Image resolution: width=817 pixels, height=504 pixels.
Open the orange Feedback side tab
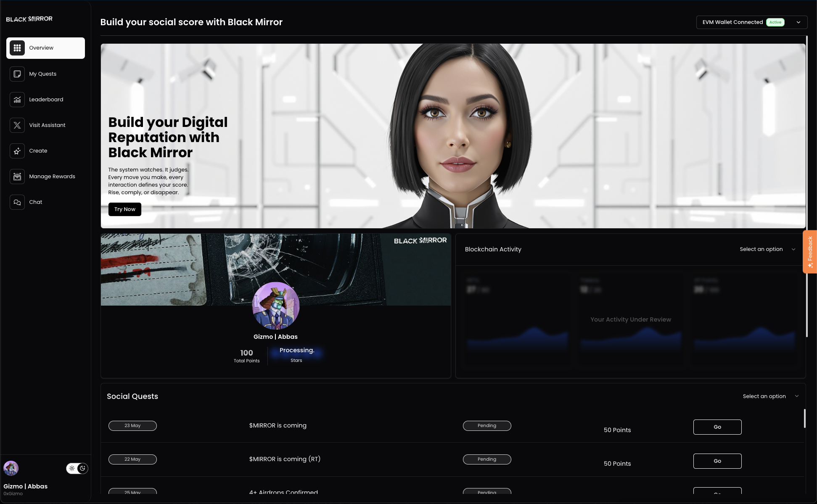click(x=810, y=252)
